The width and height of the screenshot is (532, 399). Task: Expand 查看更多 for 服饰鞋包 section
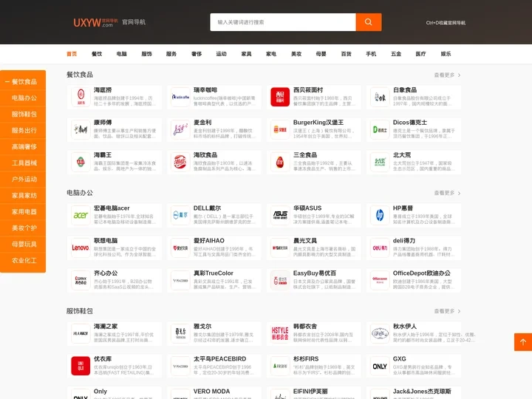[x=447, y=311]
